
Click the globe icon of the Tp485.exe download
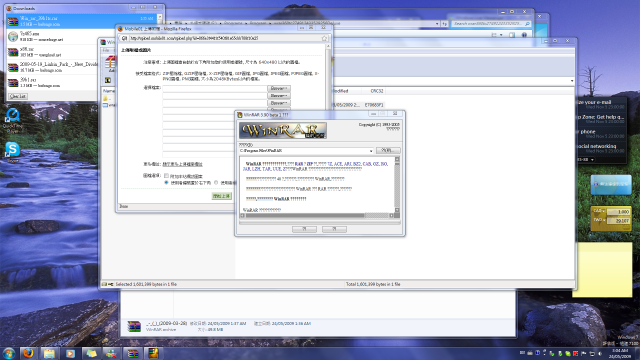pyautogui.click(x=13, y=37)
